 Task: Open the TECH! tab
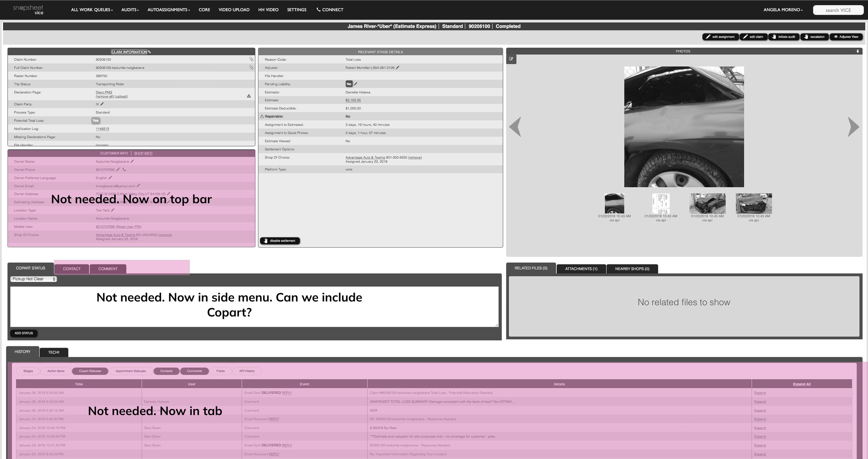(x=53, y=352)
